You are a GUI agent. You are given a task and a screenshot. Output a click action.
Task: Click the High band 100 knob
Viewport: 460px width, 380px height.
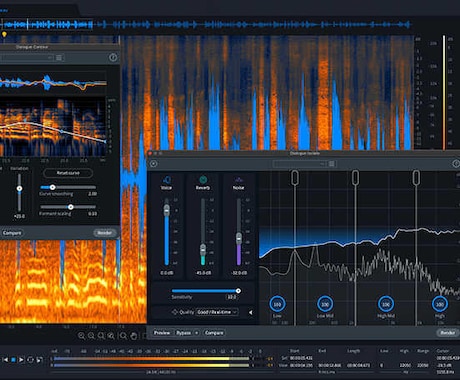pyautogui.click(x=440, y=304)
